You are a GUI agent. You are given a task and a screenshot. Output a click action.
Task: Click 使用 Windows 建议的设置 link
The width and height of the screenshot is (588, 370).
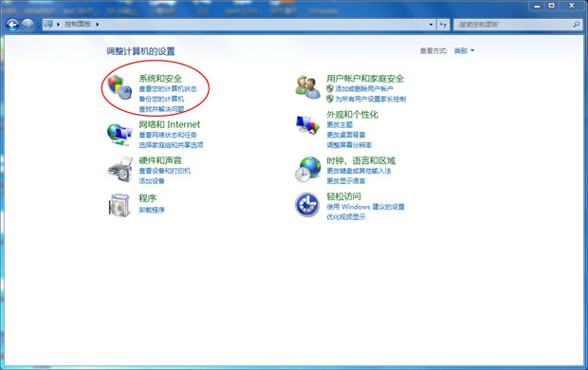pyautogui.click(x=365, y=207)
